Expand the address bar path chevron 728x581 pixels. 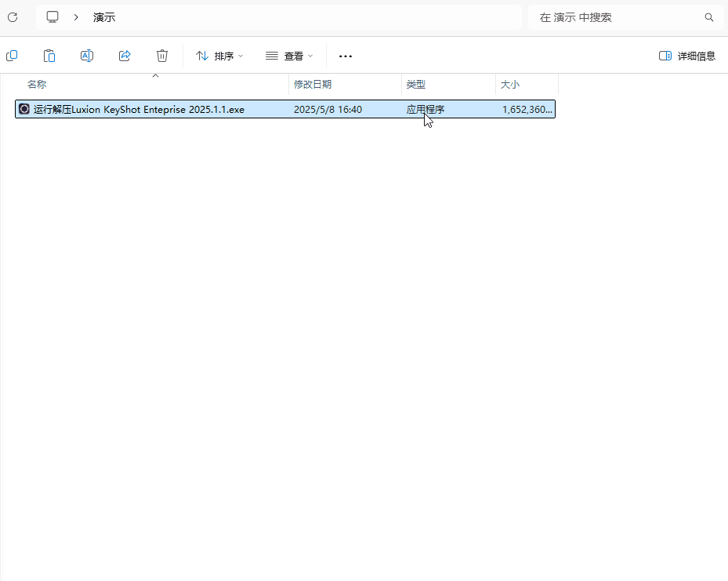[x=76, y=16]
